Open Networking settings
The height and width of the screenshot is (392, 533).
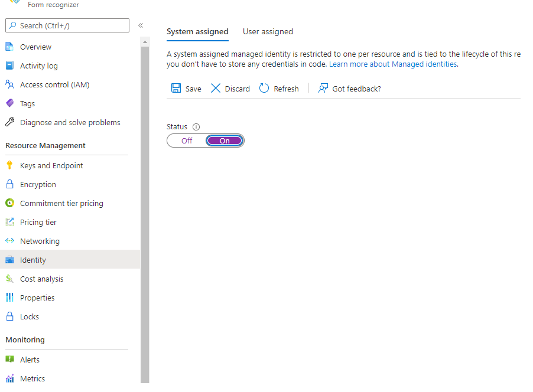coord(40,241)
